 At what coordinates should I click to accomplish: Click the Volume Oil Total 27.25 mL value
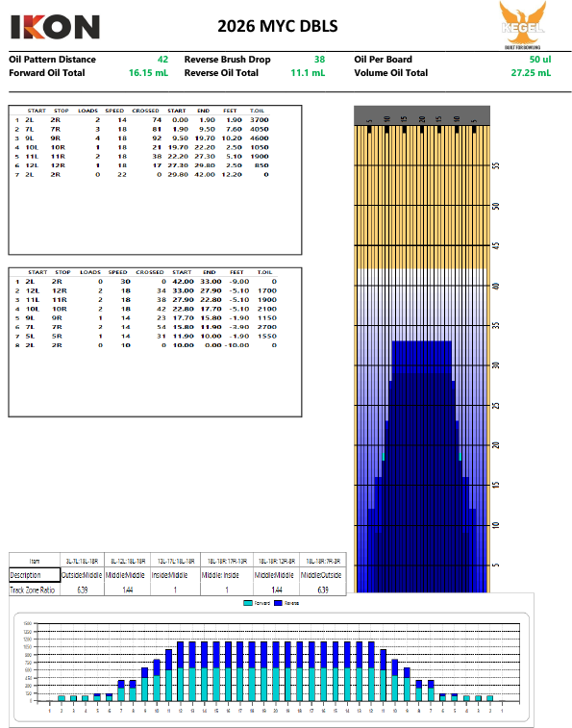(531, 73)
